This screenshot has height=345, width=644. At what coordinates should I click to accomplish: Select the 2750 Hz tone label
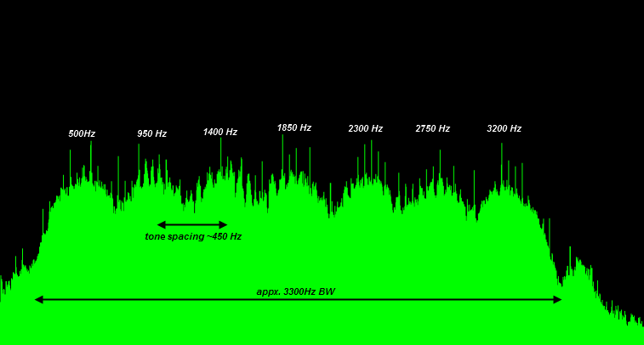432,129
